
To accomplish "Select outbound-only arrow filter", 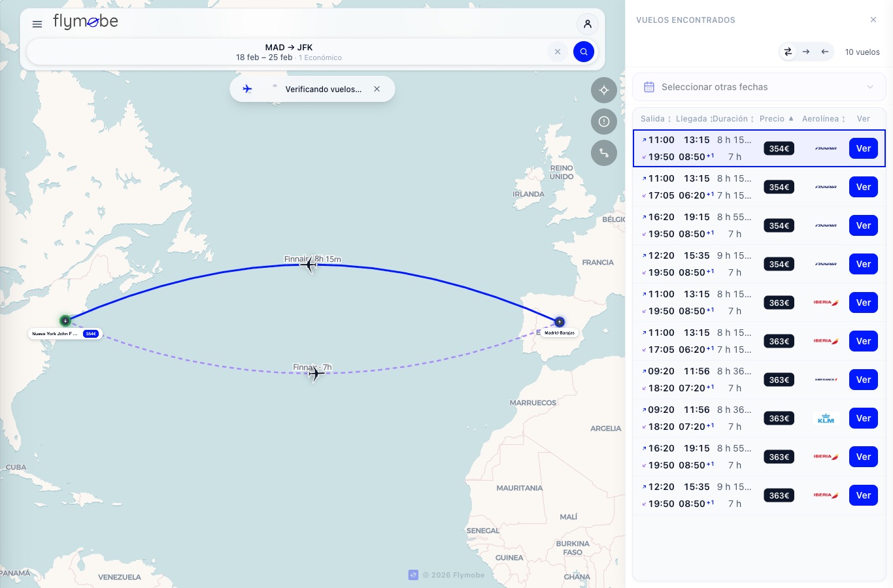I will [806, 52].
